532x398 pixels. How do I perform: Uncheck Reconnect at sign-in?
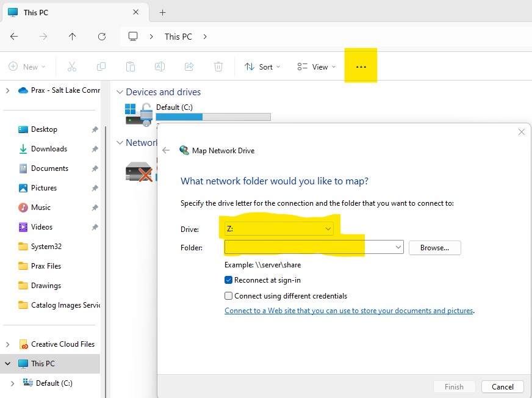tap(229, 280)
